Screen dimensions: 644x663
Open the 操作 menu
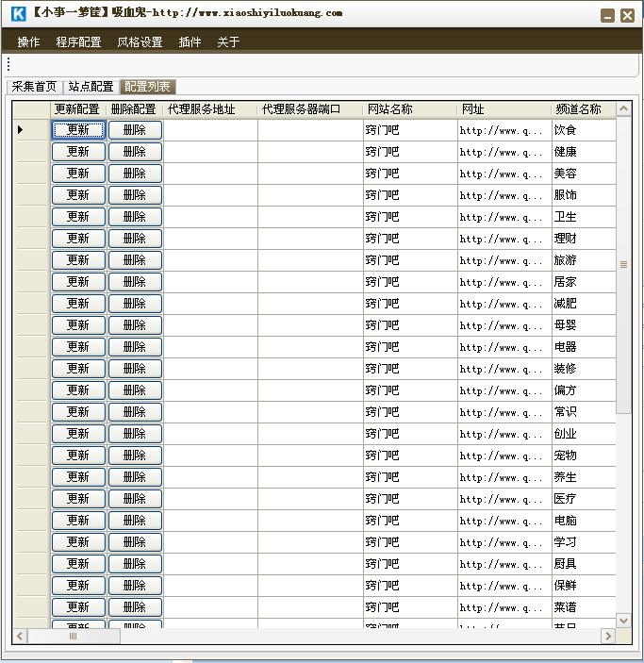28,41
